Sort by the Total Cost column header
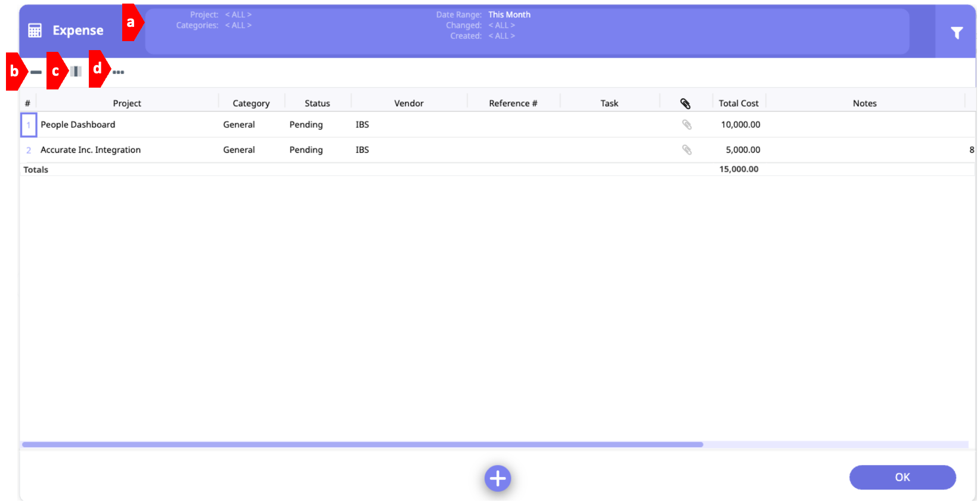This screenshot has width=980, height=502. coord(738,103)
